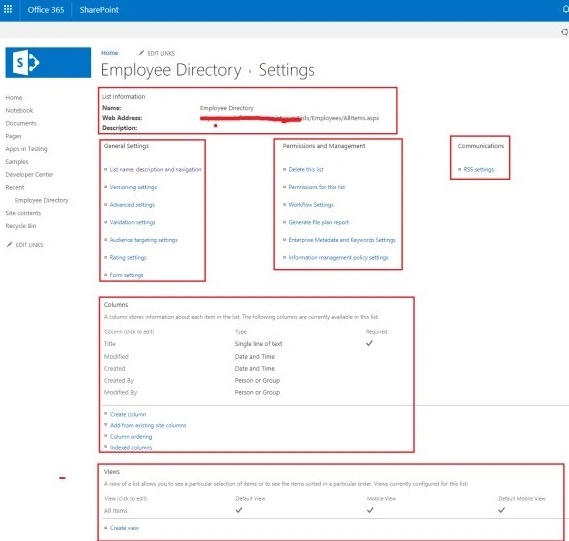Open Workflow Settings
The height and width of the screenshot is (541, 569).
click(x=311, y=205)
